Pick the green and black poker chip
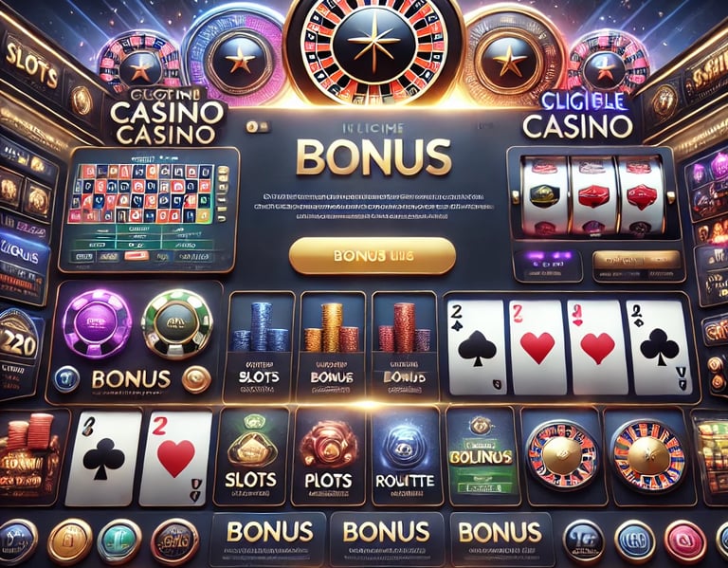The height and width of the screenshot is (568, 728). coord(177,323)
